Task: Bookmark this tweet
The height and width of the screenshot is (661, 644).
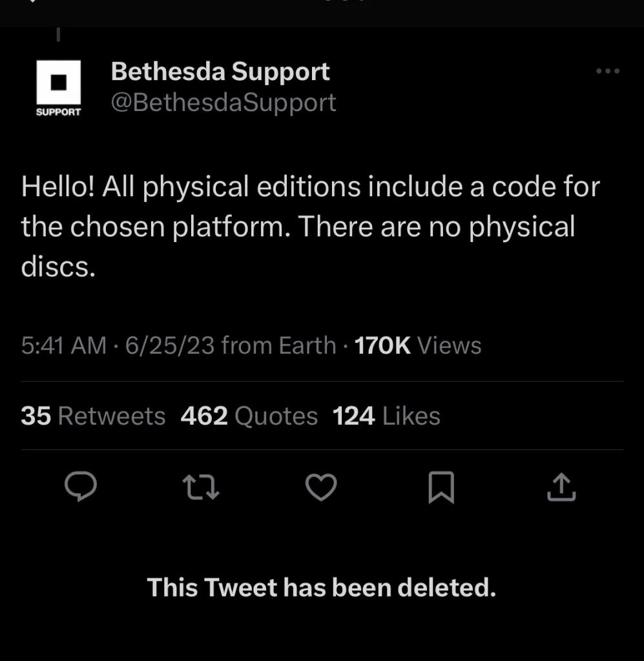Action: pyautogui.click(x=442, y=487)
